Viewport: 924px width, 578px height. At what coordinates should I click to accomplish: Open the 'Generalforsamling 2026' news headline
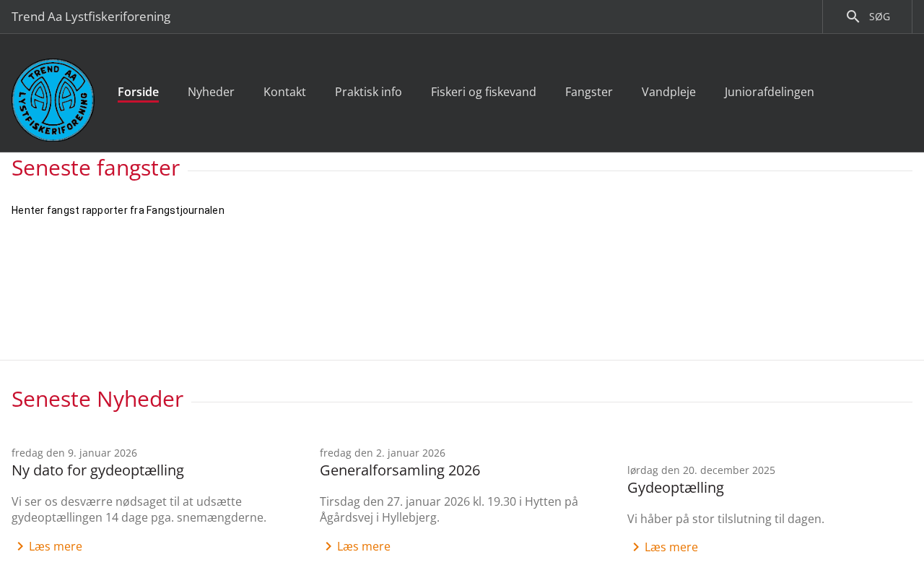click(x=399, y=470)
